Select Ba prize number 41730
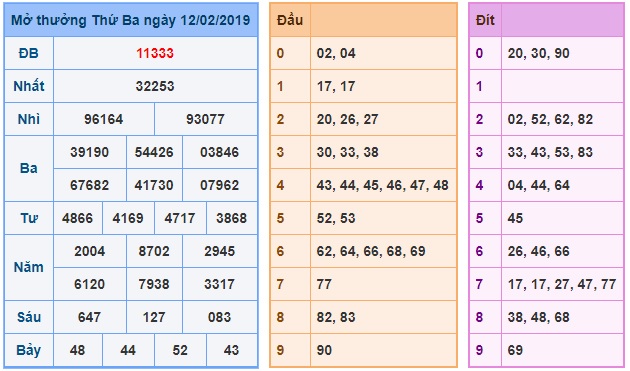 tap(154, 185)
